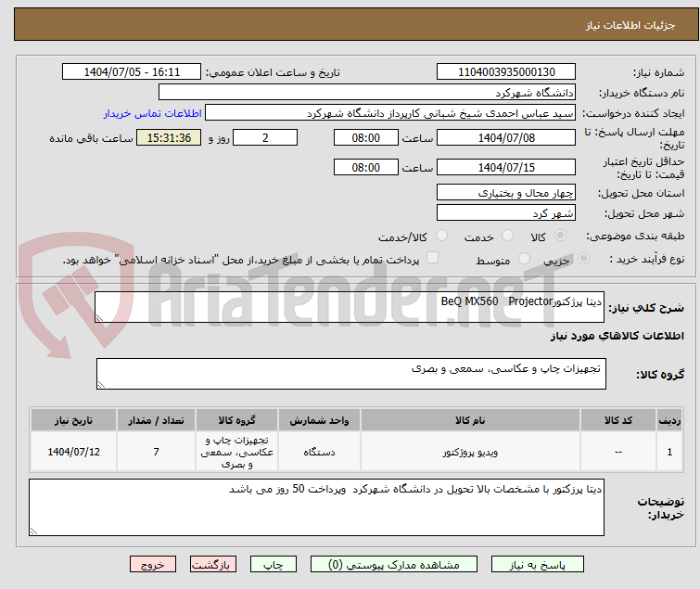Select the متوسط purchase type radio

(x=524, y=259)
